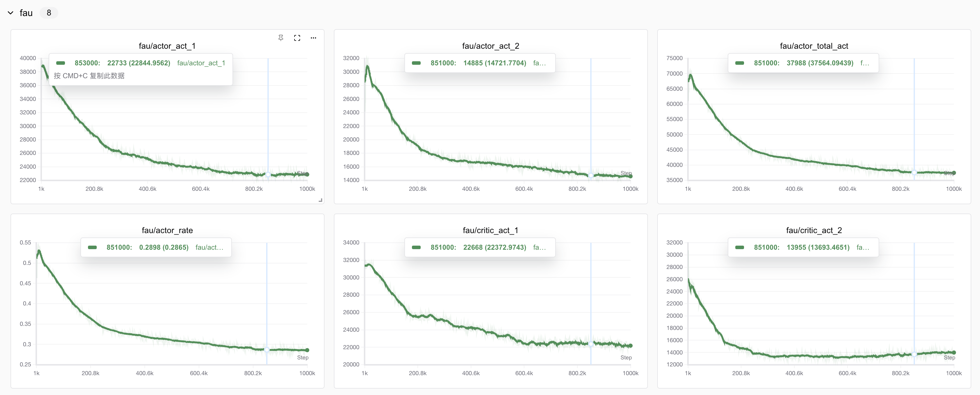
Task: Click the hover marker on fau/critic_act_2 curve
Action: (914, 354)
